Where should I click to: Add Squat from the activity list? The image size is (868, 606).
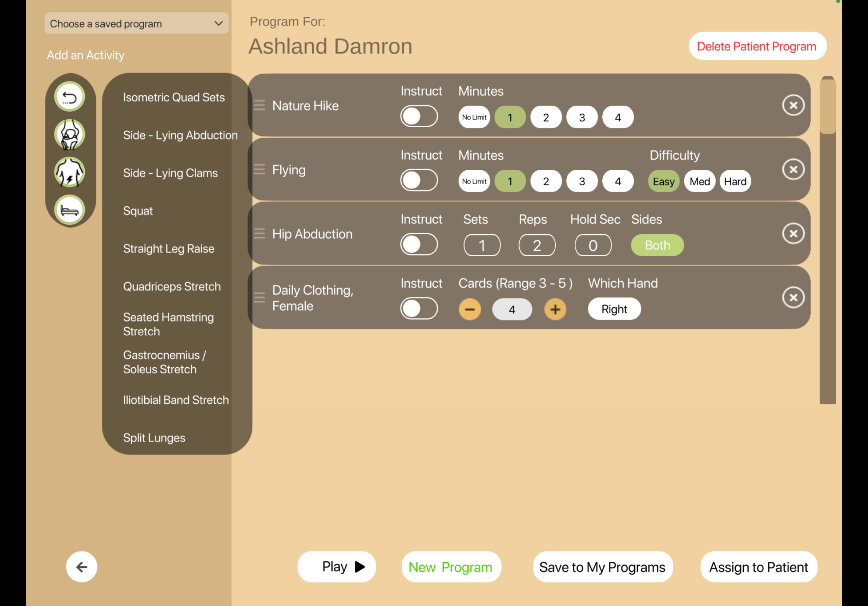138,211
